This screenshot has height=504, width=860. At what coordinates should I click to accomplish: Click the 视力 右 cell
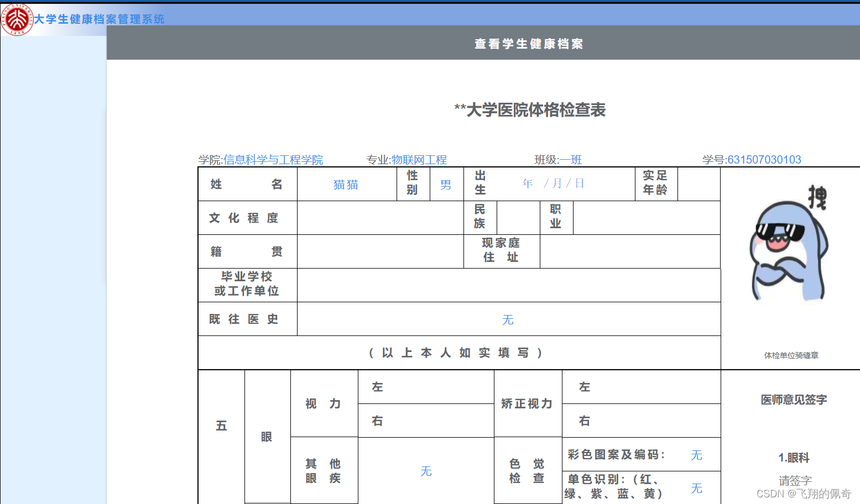coord(426,421)
